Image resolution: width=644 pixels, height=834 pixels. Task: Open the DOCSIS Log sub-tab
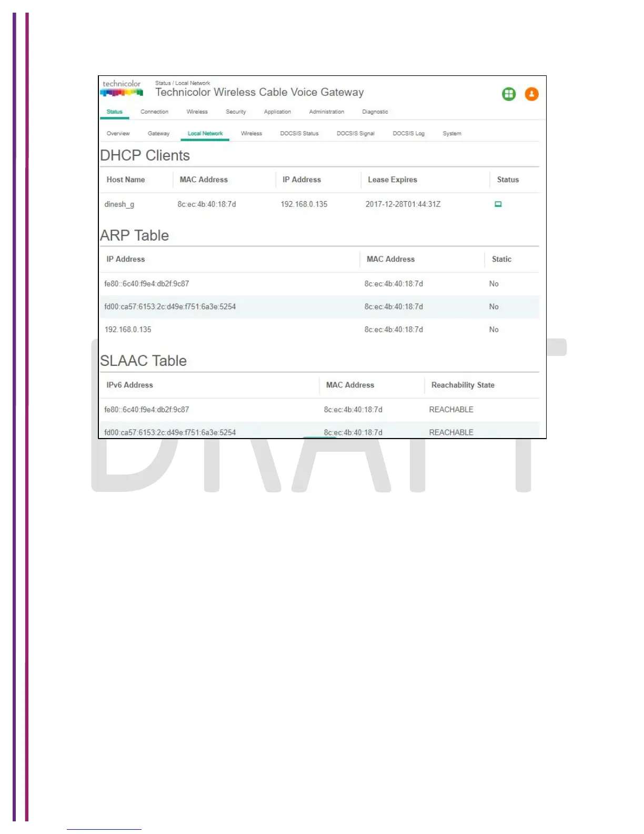point(409,133)
